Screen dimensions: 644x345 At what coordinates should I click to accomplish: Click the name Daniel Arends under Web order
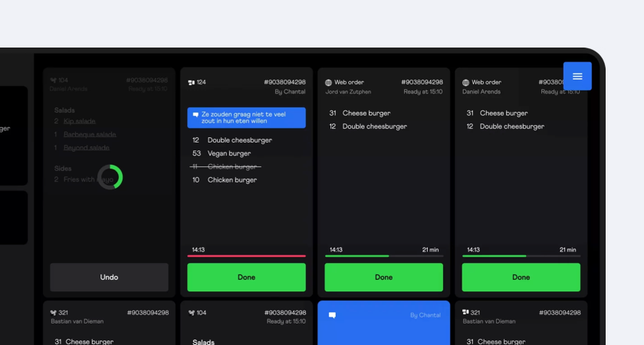pyautogui.click(x=481, y=91)
